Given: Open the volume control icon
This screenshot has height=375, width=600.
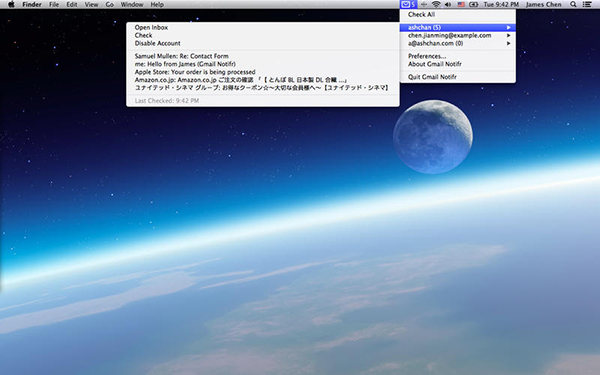Looking at the screenshot, I should (x=448, y=5).
